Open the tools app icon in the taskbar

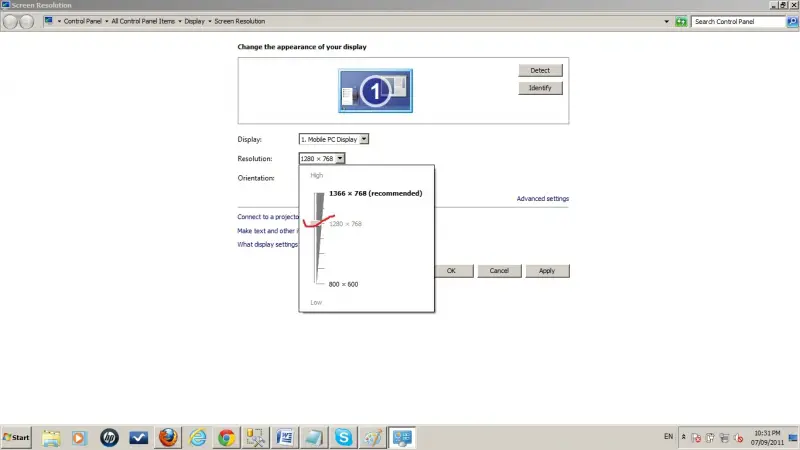point(255,438)
